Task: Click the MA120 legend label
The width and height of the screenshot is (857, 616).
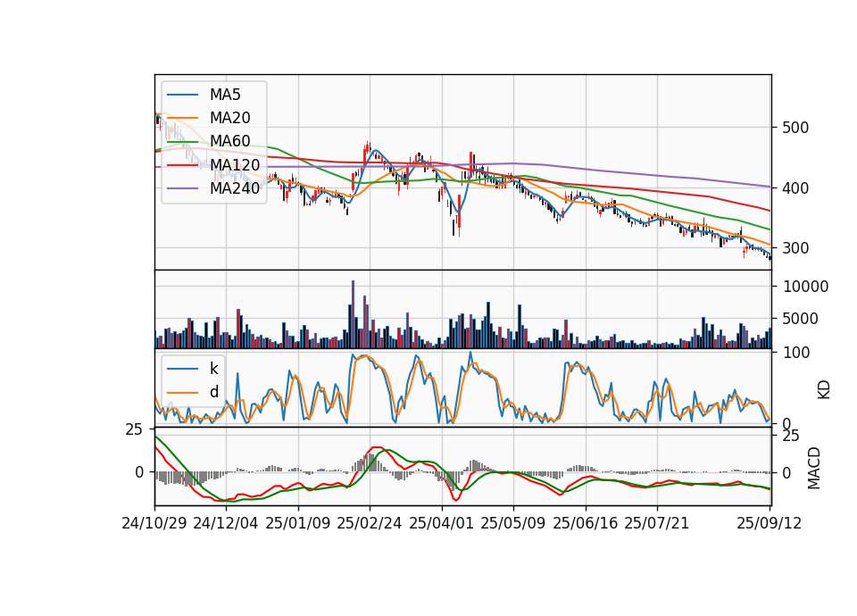Action: pos(235,164)
